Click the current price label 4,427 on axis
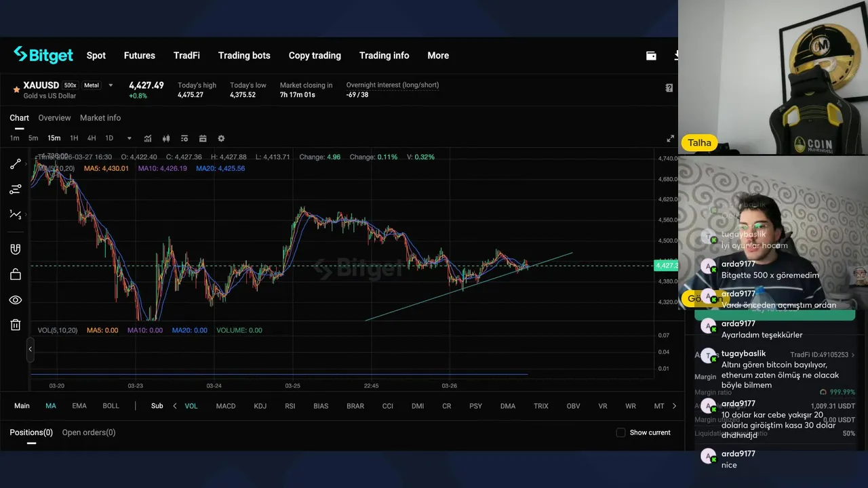Viewport: 868px width, 488px height. (x=666, y=266)
